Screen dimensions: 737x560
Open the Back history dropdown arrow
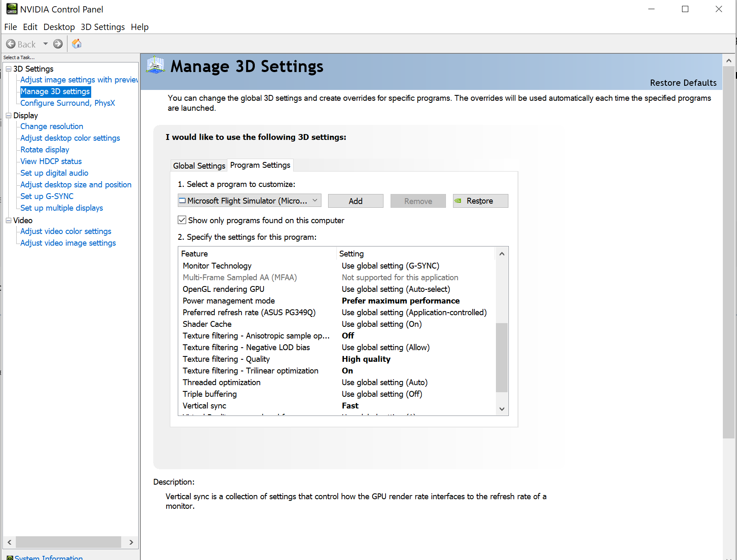tap(45, 44)
